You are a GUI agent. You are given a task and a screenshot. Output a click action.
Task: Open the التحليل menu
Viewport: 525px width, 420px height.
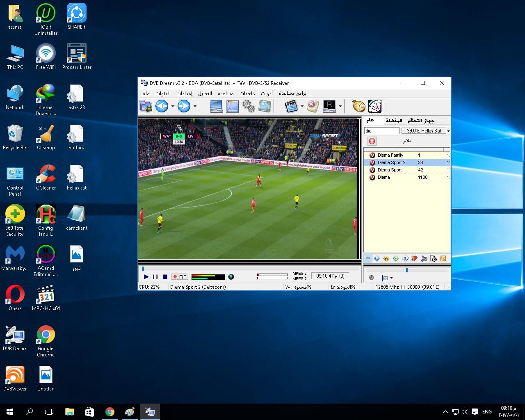click(x=205, y=94)
